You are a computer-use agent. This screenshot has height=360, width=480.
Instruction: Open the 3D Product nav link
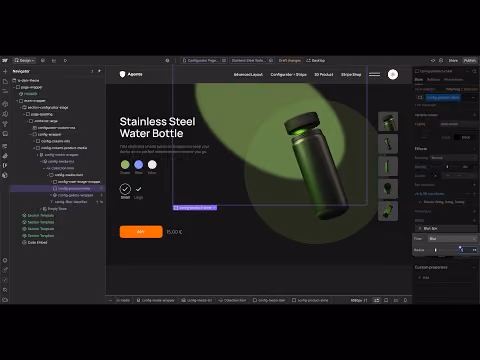[324, 74]
